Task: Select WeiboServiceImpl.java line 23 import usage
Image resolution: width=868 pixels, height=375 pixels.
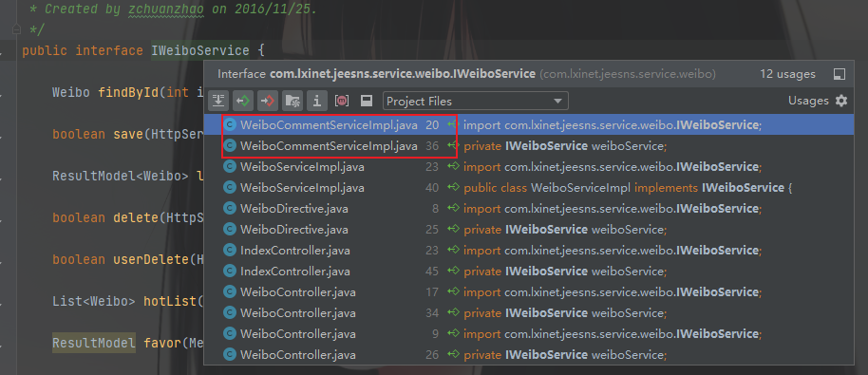Action: tap(529, 166)
